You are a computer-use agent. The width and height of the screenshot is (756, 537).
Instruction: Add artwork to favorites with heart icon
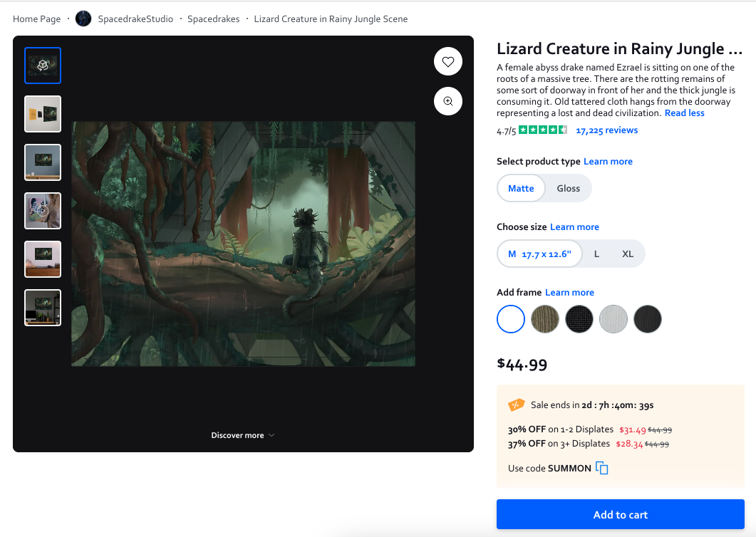[x=448, y=62]
